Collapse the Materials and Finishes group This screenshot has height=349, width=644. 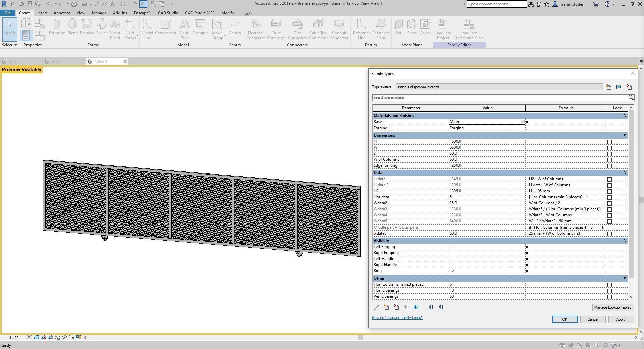pos(624,116)
